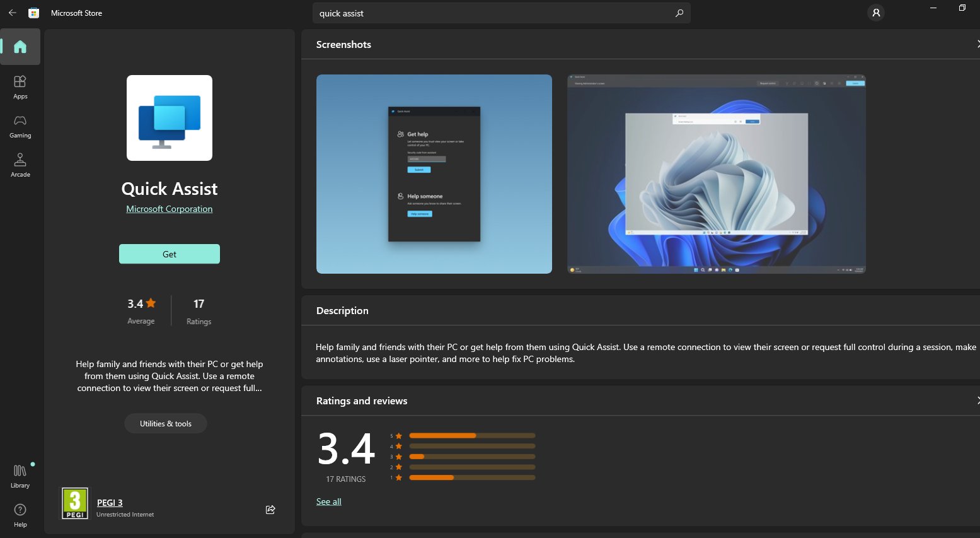Click the Get button
This screenshot has height=538, width=980.
coord(170,254)
